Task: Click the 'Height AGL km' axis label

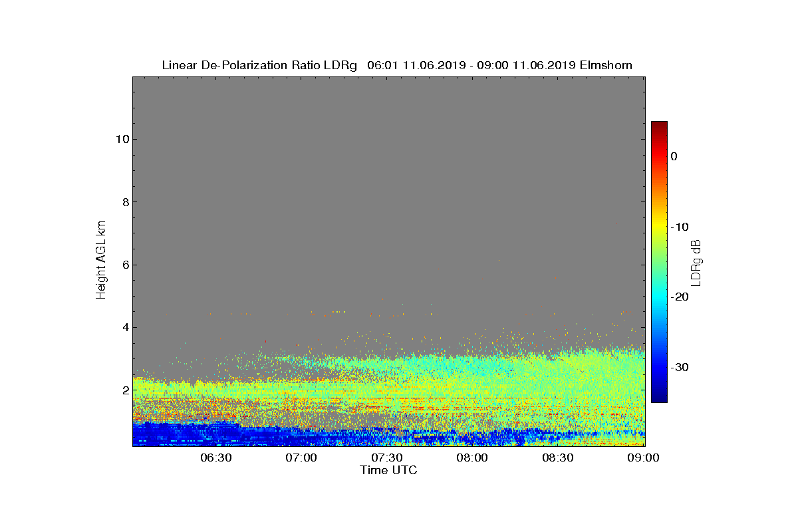Action: (x=101, y=260)
